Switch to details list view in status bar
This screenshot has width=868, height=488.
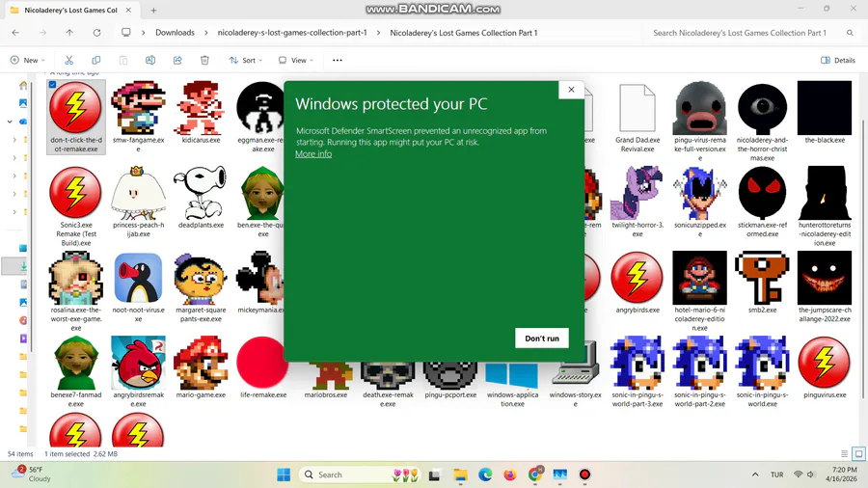pos(844,453)
